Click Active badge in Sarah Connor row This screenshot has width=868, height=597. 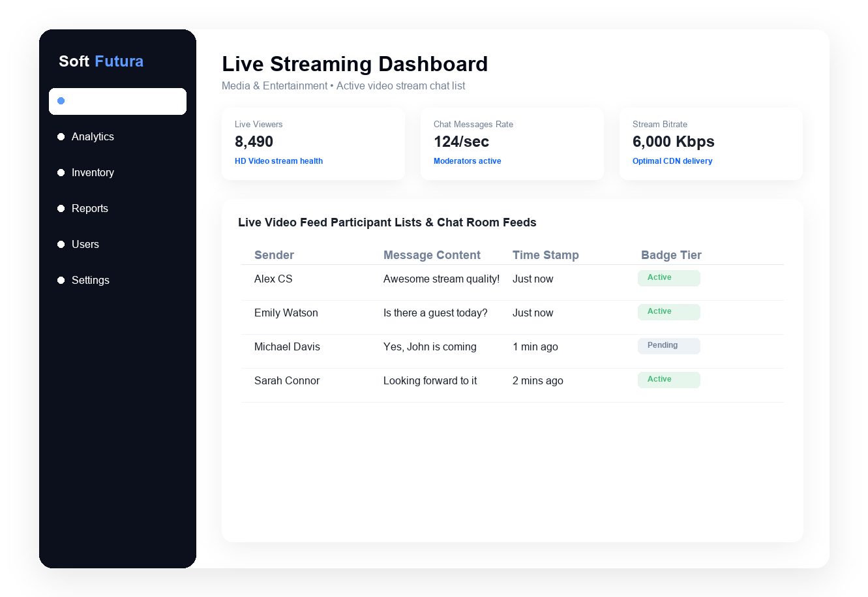click(x=669, y=380)
